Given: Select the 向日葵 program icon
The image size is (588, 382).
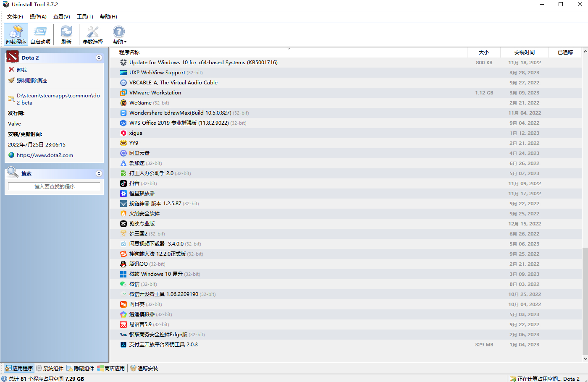Looking at the screenshot, I should tap(123, 304).
